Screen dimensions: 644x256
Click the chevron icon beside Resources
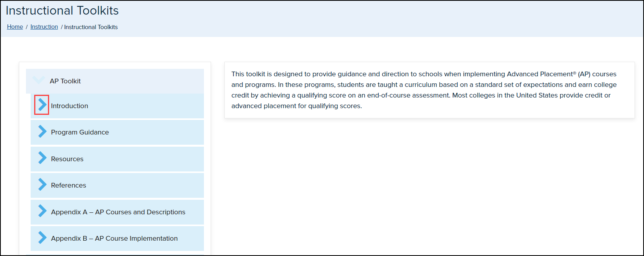coord(42,158)
